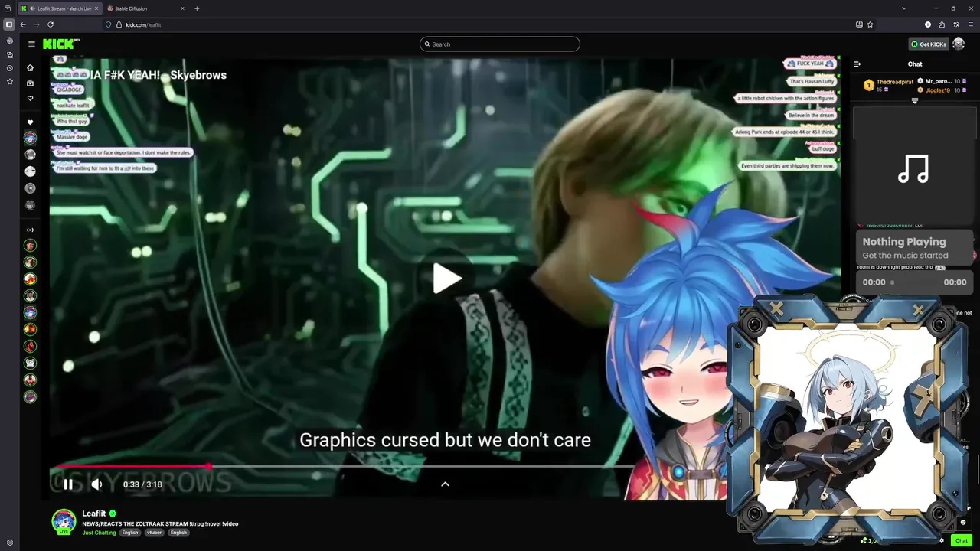Open a new browser tab

coord(197,8)
